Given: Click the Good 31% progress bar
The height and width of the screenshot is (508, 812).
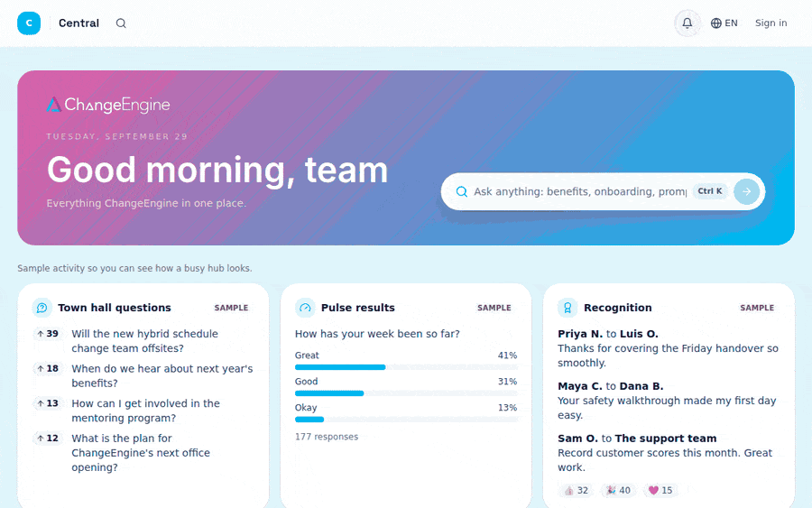Looking at the screenshot, I should [x=406, y=393].
